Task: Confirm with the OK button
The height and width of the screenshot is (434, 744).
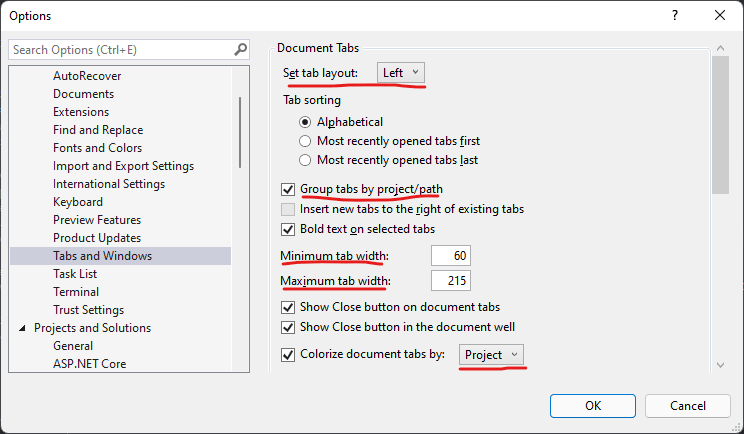Action: click(593, 406)
